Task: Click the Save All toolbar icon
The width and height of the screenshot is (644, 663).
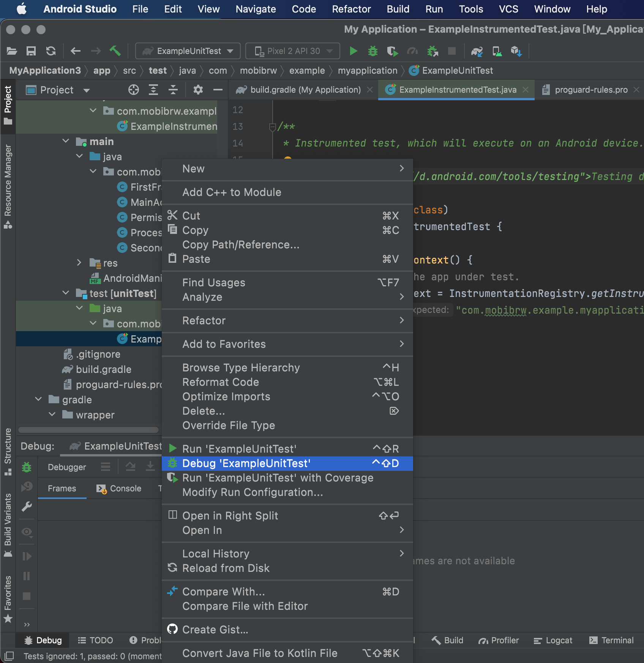Action: (31, 51)
